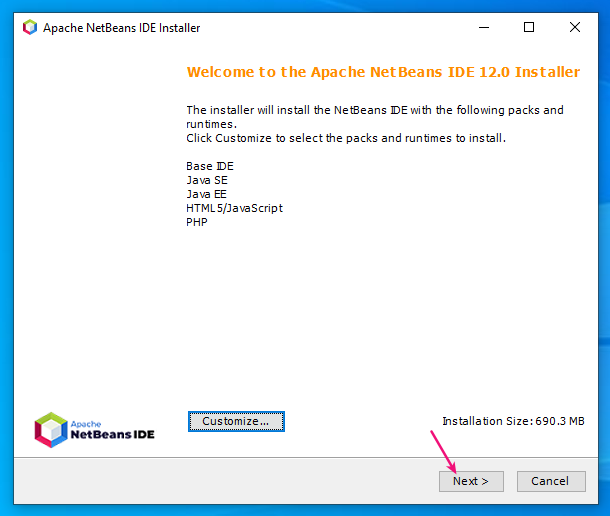Screen dimensions: 610x516
Task: Select the Java EE pack entry
Action: tap(207, 194)
